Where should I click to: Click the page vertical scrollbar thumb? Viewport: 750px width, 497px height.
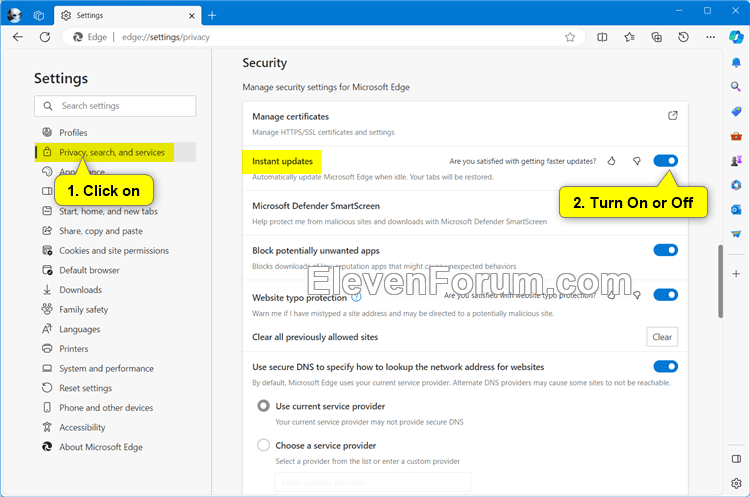pyautogui.click(x=720, y=281)
